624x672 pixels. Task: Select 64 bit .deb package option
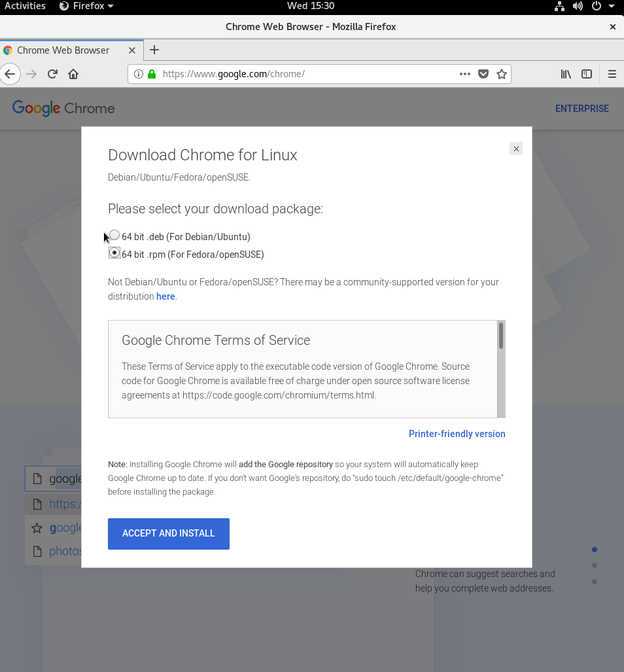click(x=114, y=236)
